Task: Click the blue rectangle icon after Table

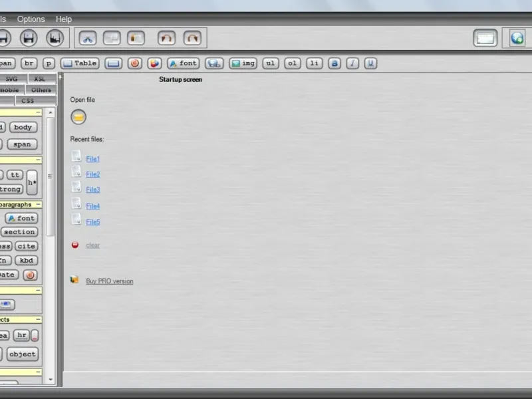Action: (x=113, y=63)
